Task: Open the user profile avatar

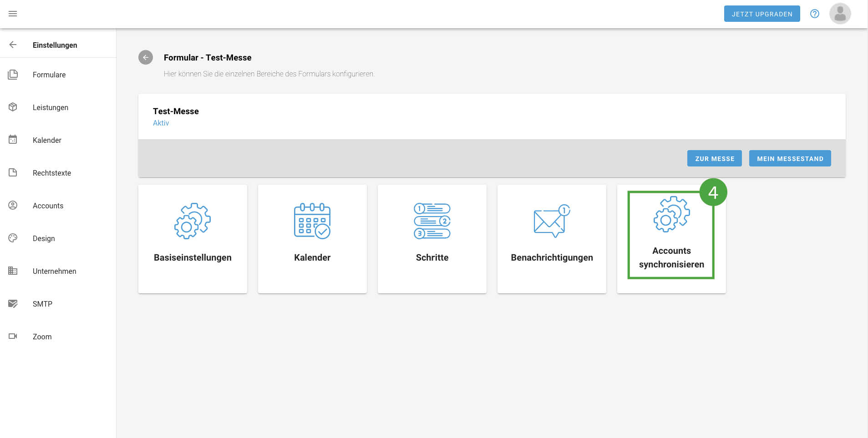Action: (x=840, y=14)
